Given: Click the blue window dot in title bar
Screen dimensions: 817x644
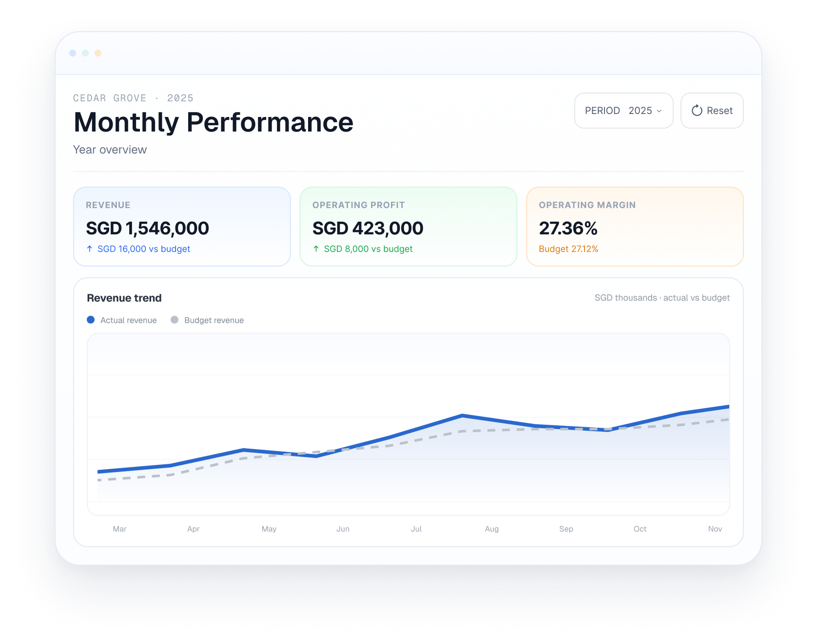Looking at the screenshot, I should 73,53.
